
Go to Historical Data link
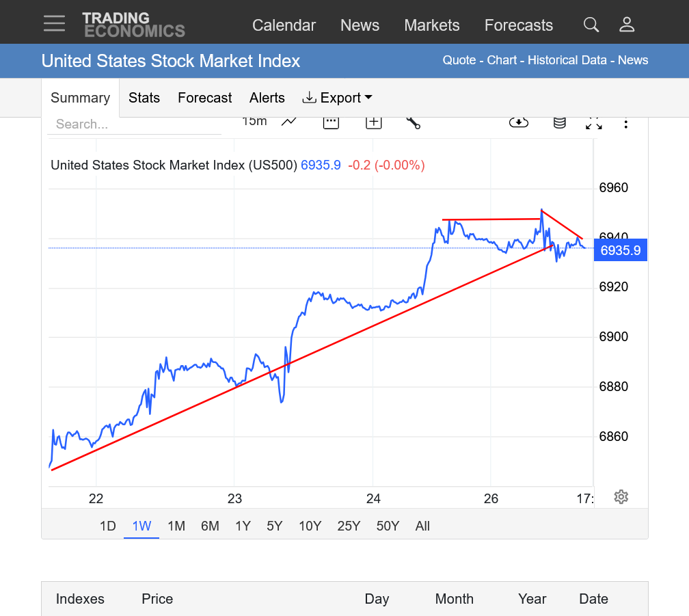(567, 60)
